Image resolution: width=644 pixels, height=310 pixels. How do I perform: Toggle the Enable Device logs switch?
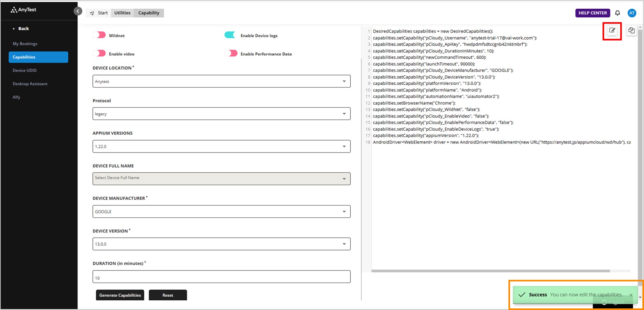pos(231,35)
